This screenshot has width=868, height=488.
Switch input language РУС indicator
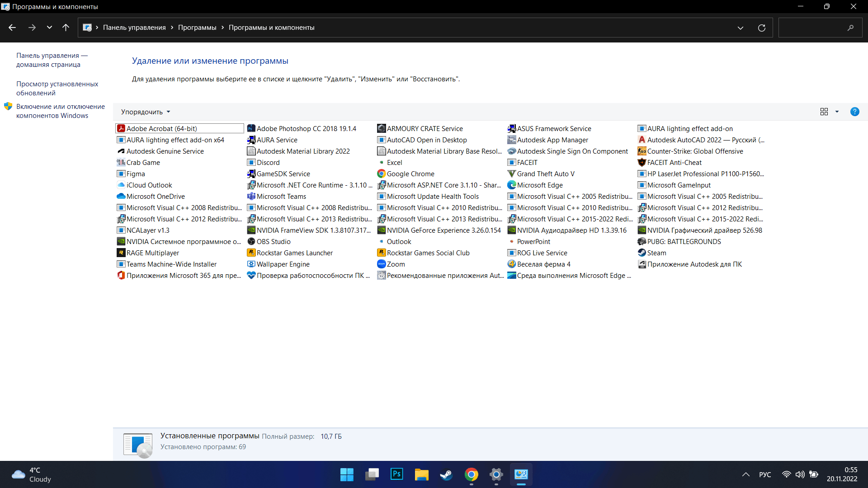[x=765, y=474]
